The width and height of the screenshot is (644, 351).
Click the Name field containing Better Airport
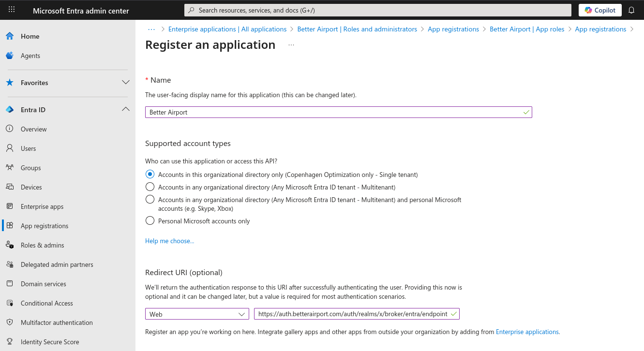[339, 112]
